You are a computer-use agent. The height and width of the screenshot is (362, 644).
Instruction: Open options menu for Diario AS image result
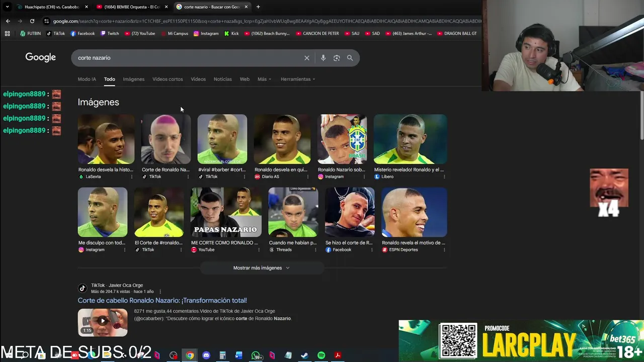308,176
